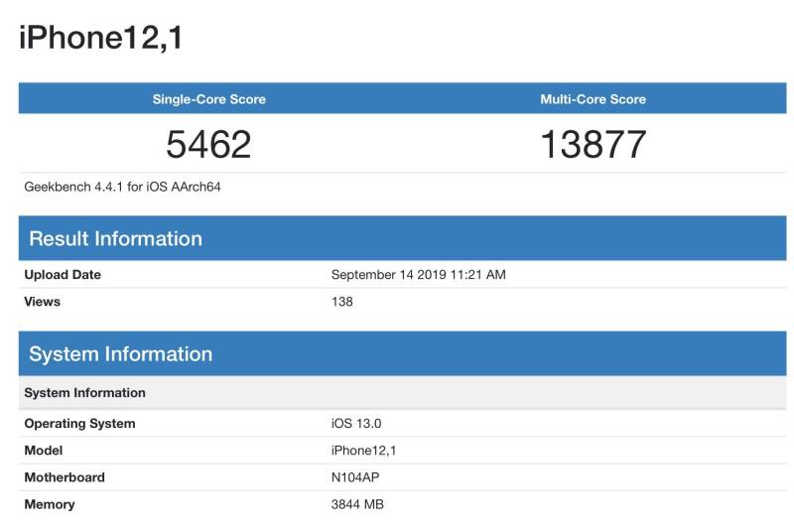Click the blue System Information section header
Viewport: 794px width, 532px height.
[x=403, y=353]
